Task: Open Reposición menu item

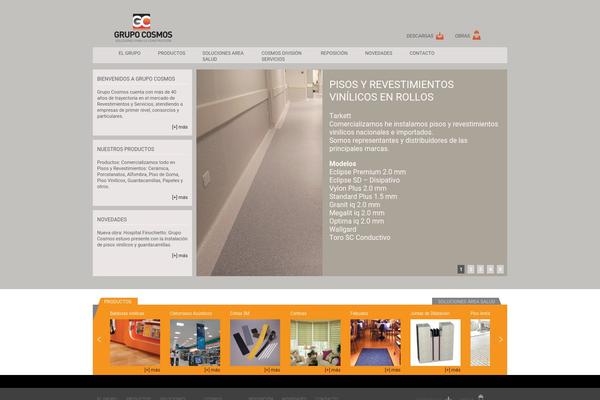Action: tap(334, 53)
